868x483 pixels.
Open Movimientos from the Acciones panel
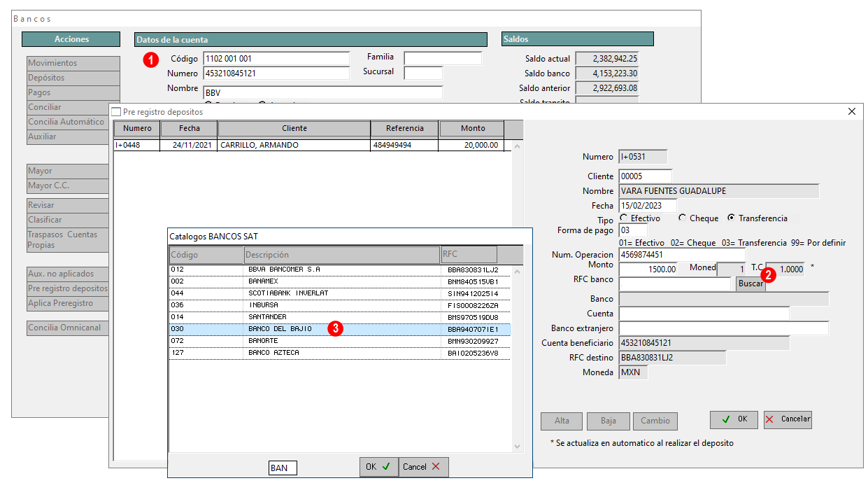tap(73, 63)
